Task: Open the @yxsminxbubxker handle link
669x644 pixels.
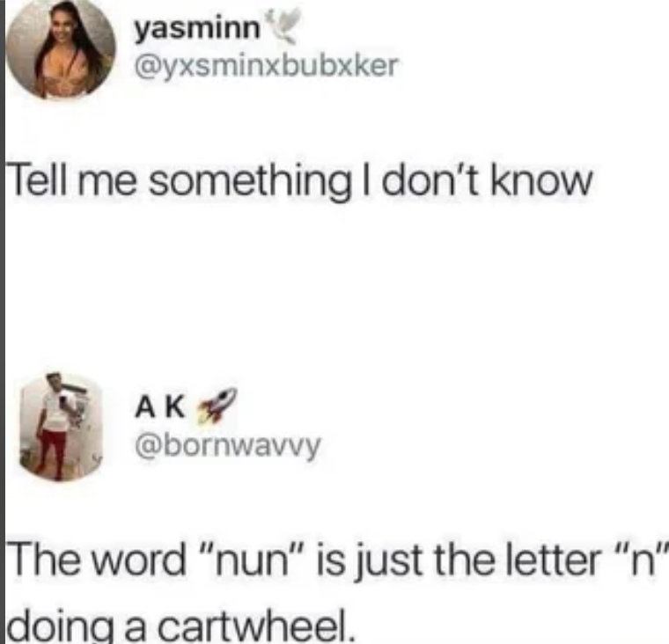Action: [267, 66]
